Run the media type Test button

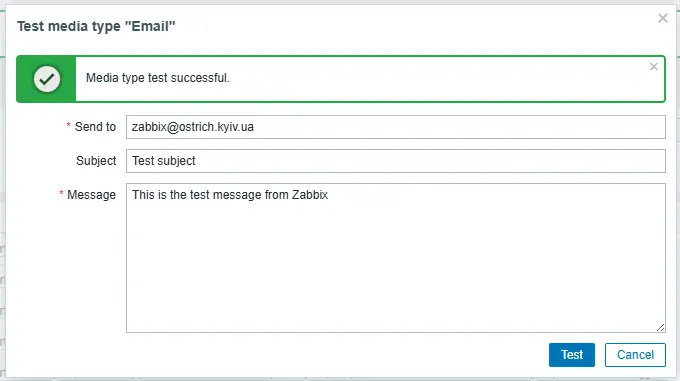(572, 355)
